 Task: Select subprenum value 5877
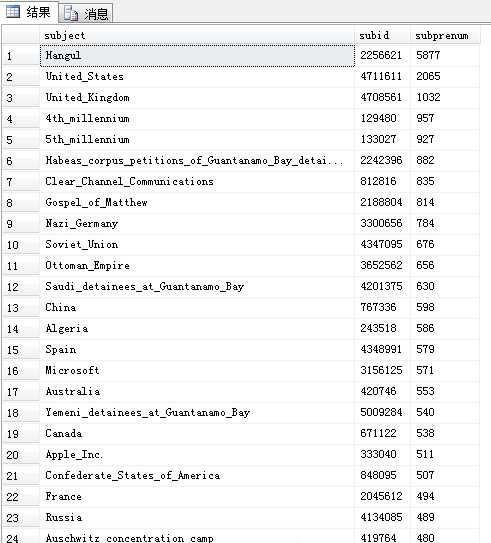[x=445, y=55]
